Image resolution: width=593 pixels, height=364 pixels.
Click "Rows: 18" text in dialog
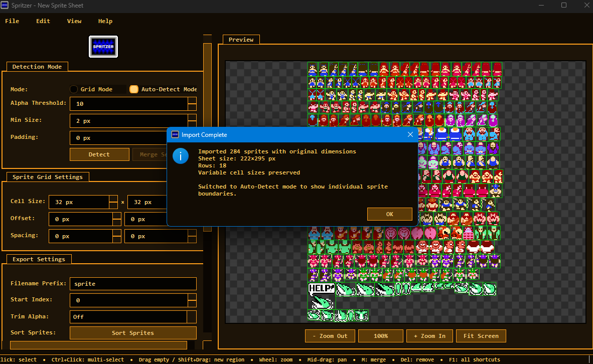coord(212,165)
